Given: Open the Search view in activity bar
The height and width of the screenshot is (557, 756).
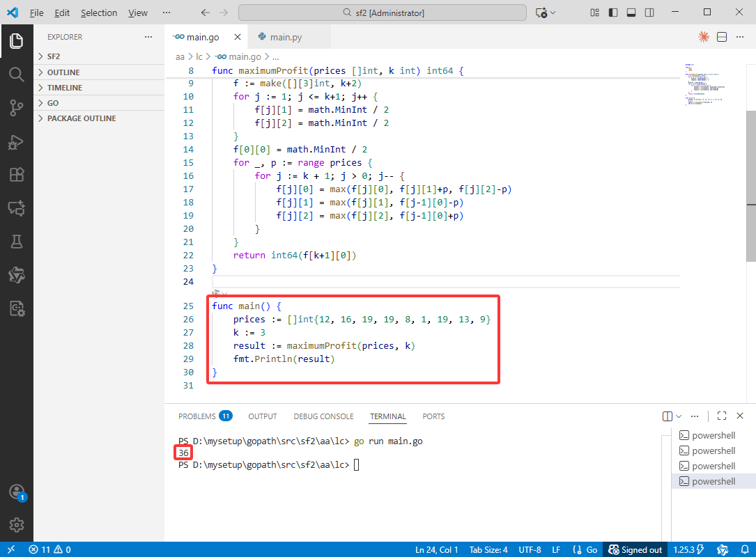Looking at the screenshot, I should 17,74.
